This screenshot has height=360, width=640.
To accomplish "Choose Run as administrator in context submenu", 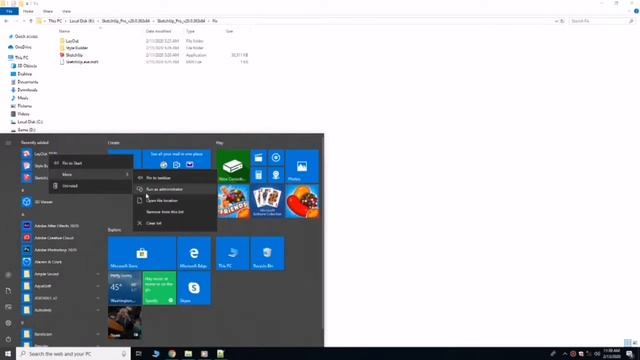I will (x=175, y=189).
